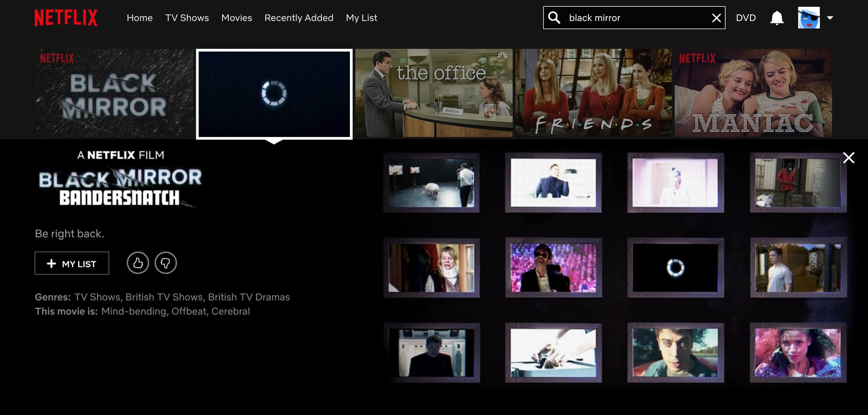The width and height of the screenshot is (868, 415).
Task: Open the Movies section
Action: [237, 18]
